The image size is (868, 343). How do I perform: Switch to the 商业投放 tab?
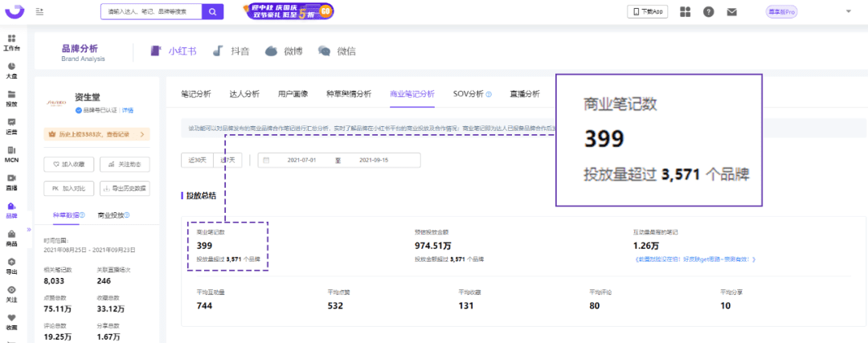pyautogui.click(x=109, y=215)
